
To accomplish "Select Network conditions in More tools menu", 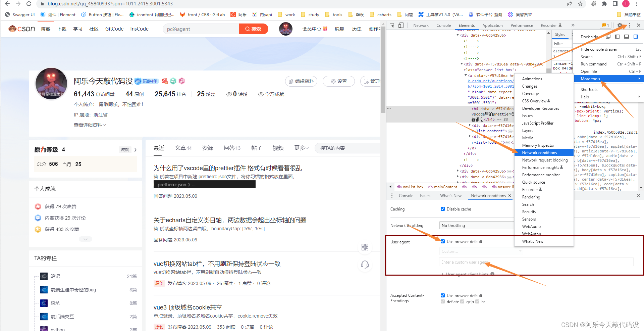I will [544, 152].
